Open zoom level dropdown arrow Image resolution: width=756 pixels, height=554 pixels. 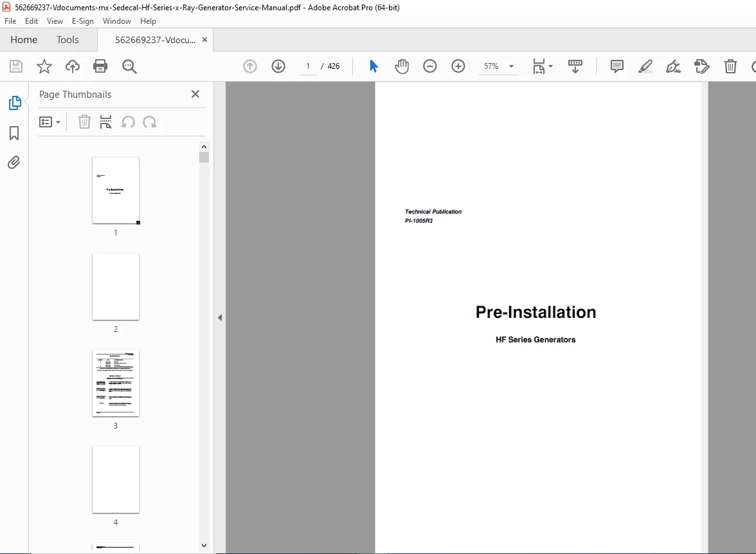click(x=511, y=66)
